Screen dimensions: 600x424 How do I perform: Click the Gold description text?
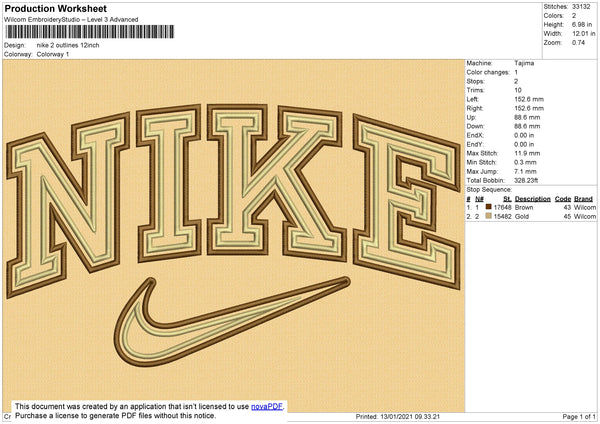pyautogui.click(x=522, y=217)
